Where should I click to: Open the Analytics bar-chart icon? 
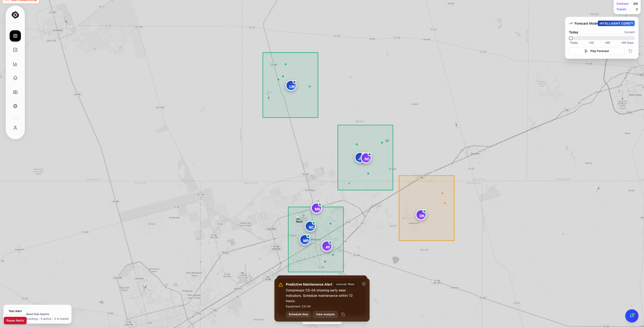[15, 64]
